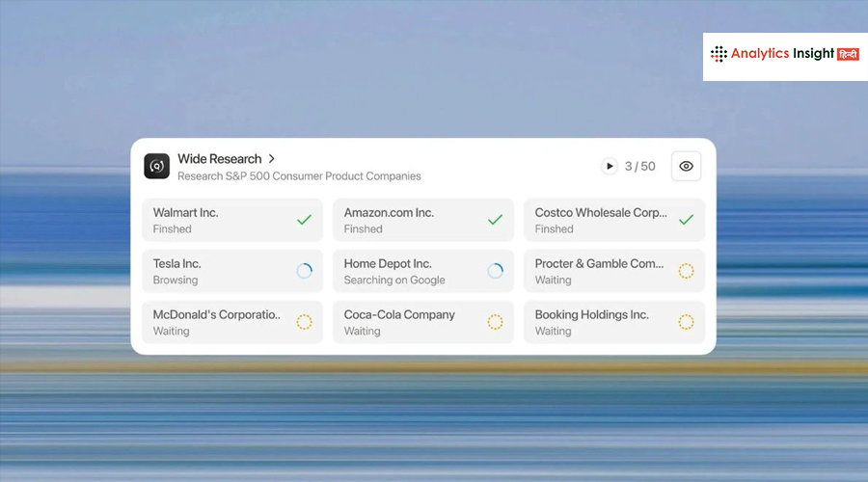Click the Wide Research app icon
This screenshot has height=482, width=868.
(x=156, y=166)
